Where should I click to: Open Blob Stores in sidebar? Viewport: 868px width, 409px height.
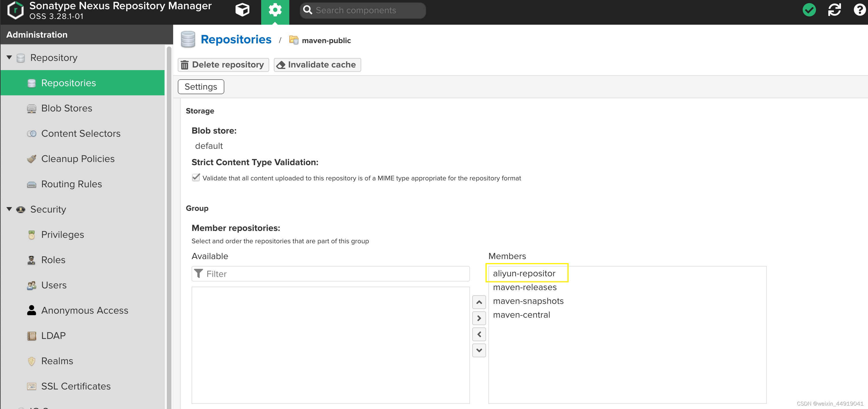tap(66, 108)
